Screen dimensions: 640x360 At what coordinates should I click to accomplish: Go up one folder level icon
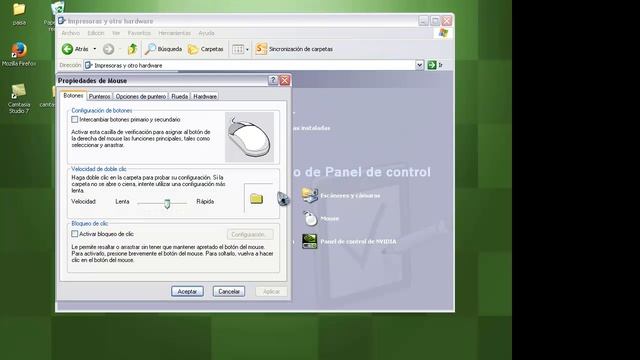[132, 49]
